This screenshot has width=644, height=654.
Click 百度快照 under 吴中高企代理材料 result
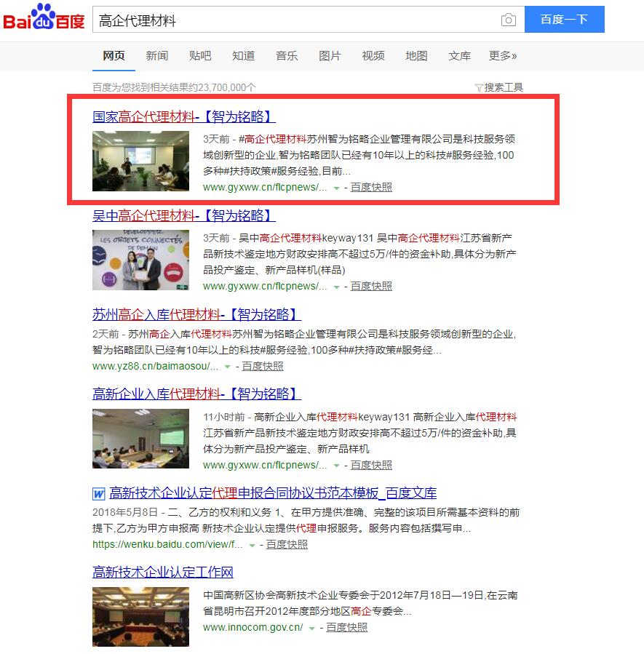point(371,287)
